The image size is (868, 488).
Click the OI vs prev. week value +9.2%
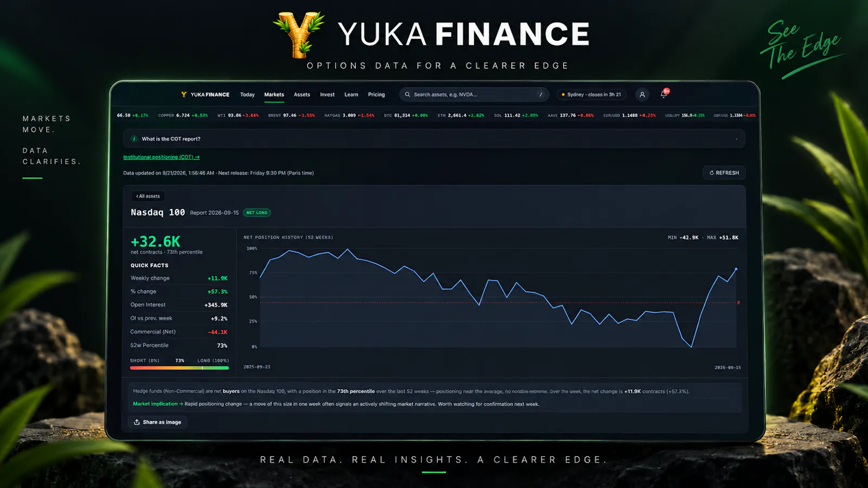tap(219, 319)
